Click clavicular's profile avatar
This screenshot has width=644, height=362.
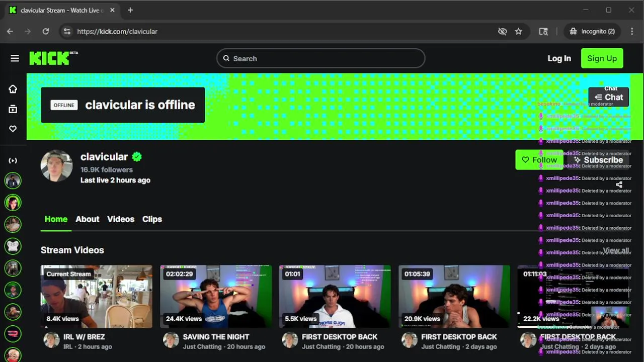[56, 166]
